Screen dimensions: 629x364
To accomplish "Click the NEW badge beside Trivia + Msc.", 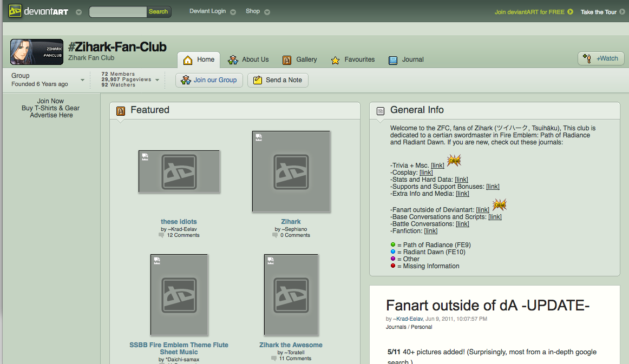I will tap(454, 160).
